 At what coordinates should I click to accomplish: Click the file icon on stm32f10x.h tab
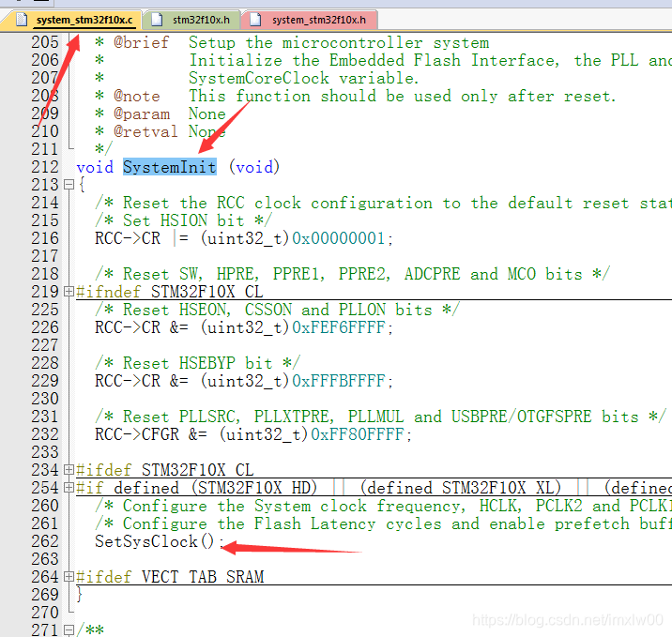pos(157,20)
